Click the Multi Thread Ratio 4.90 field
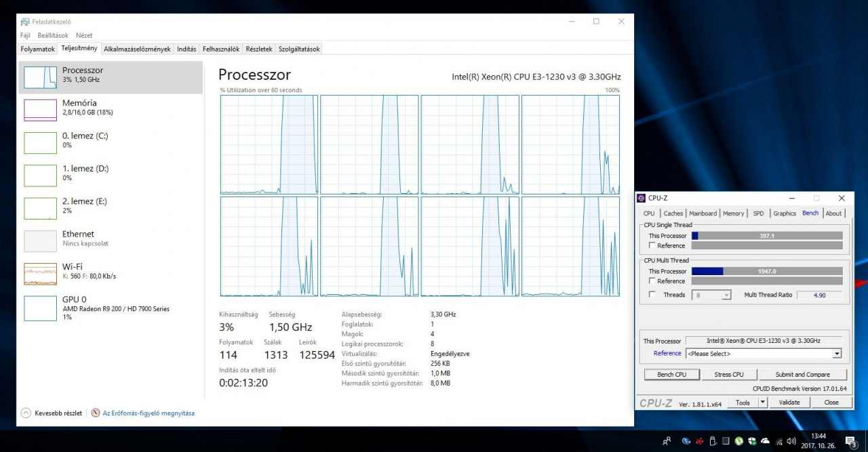Viewport: 868px width, 452px height. [x=818, y=295]
